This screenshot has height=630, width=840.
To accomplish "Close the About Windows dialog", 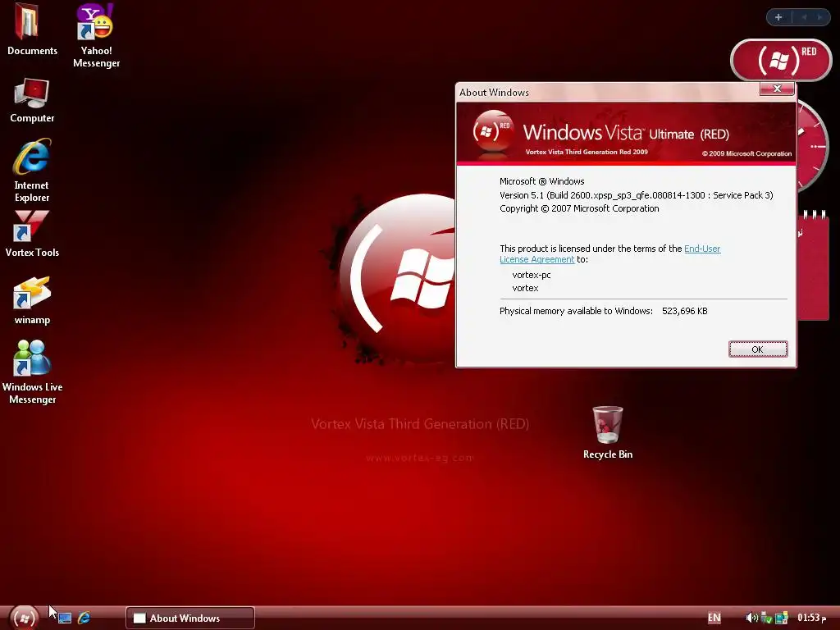I will 777,89.
